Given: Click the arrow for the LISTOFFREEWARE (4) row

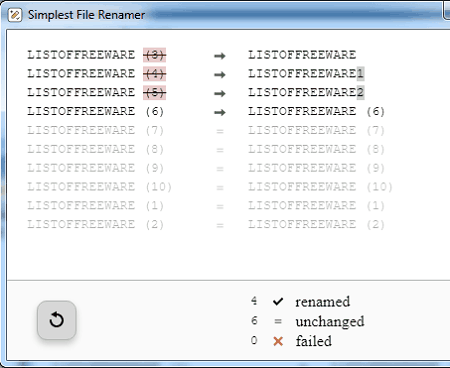Looking at the screenshot, I should click(x=220, y=74).
